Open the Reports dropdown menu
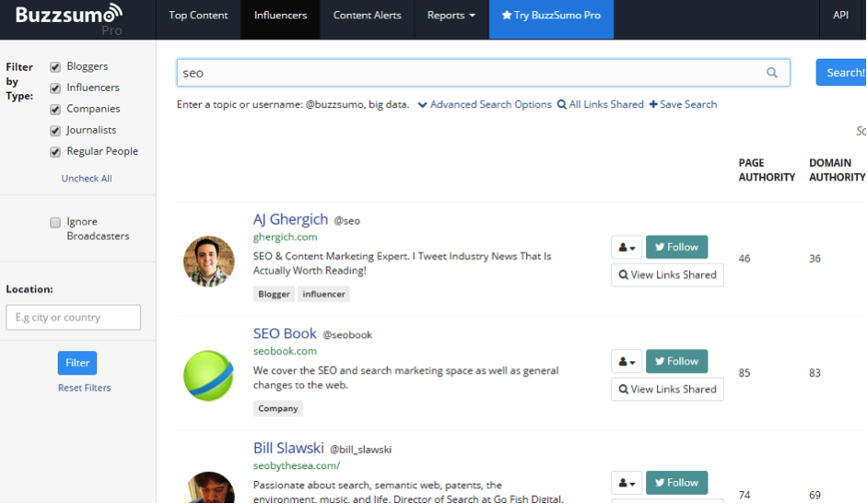Viewport: 867px width, 504px height. (x=451, y=16)
